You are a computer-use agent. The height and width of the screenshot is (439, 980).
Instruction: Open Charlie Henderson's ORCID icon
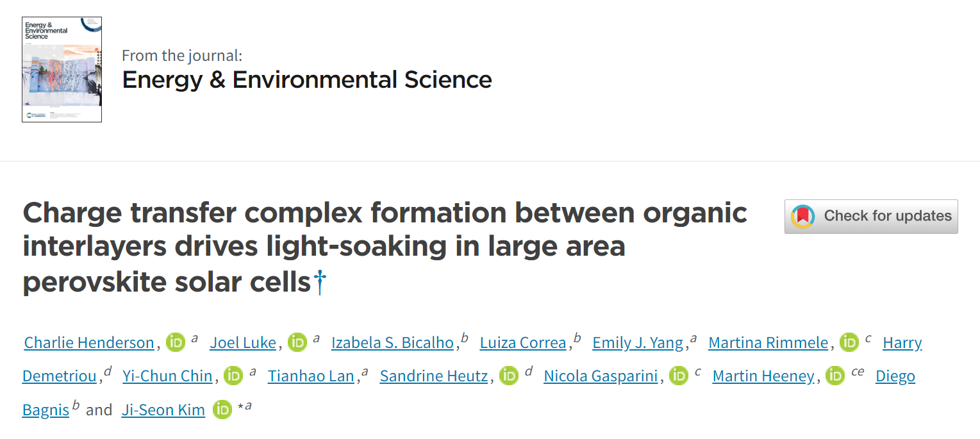tap(176, 343)
